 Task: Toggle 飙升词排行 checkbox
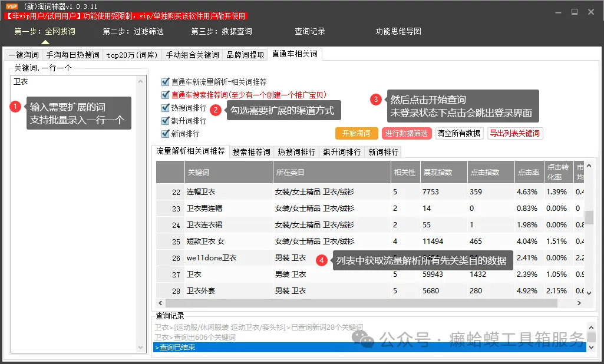tap(166, 121)
